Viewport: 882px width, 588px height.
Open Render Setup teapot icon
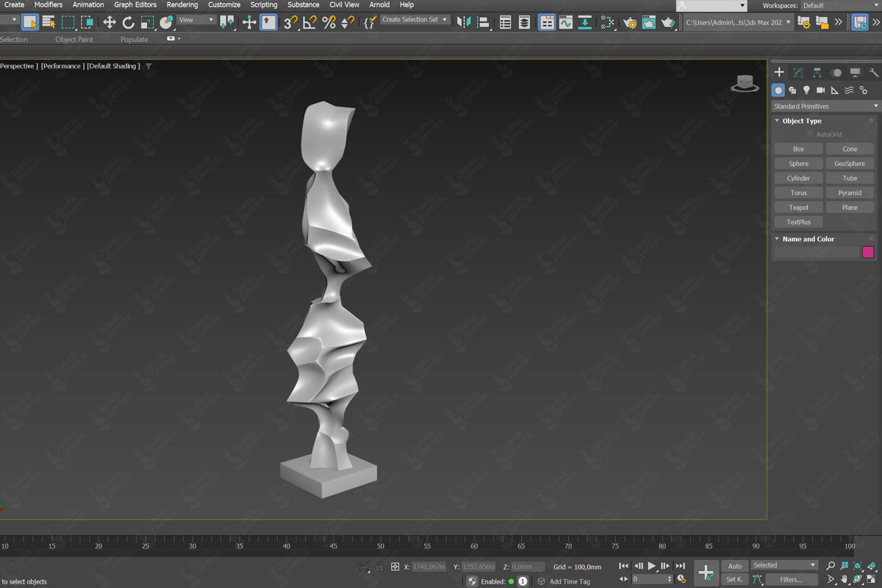tap(630, 22)
